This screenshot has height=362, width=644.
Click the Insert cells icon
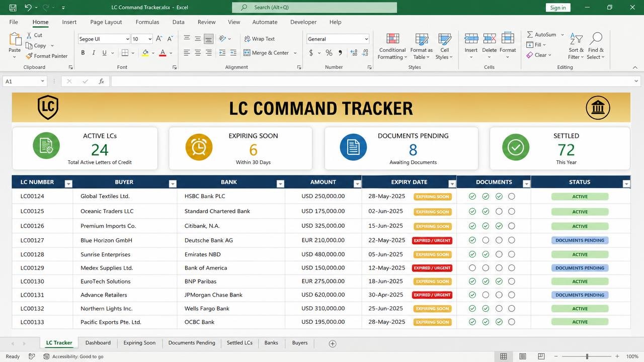[471, 39]
